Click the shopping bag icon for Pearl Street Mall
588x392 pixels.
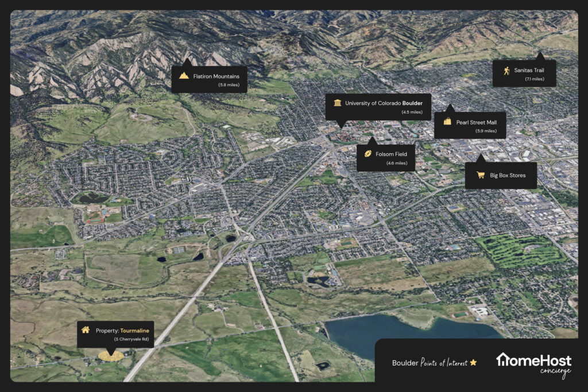tap(447, 122)
